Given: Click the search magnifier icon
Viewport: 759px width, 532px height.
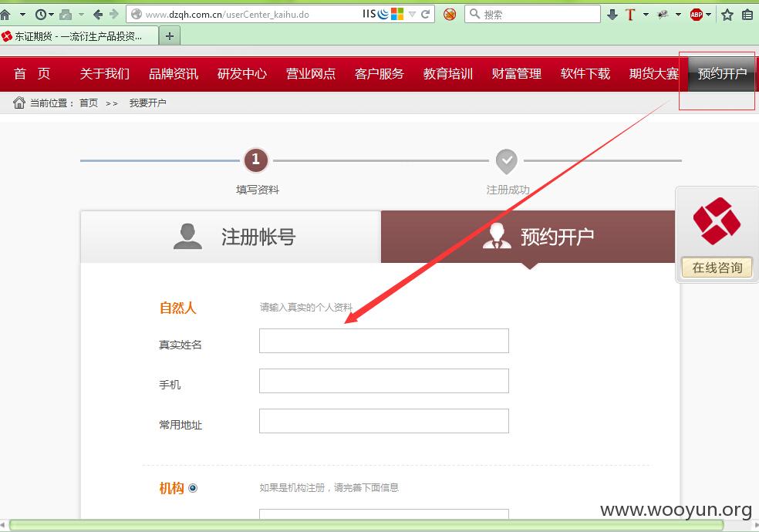Looking at the screenshot, I should (475, 14).
